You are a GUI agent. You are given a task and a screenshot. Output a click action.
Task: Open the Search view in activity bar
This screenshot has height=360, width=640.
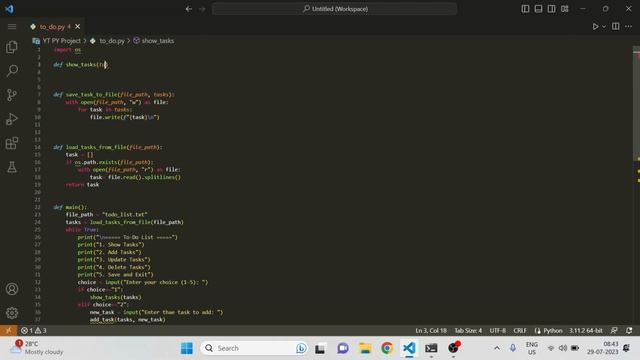tap(12, 71)
